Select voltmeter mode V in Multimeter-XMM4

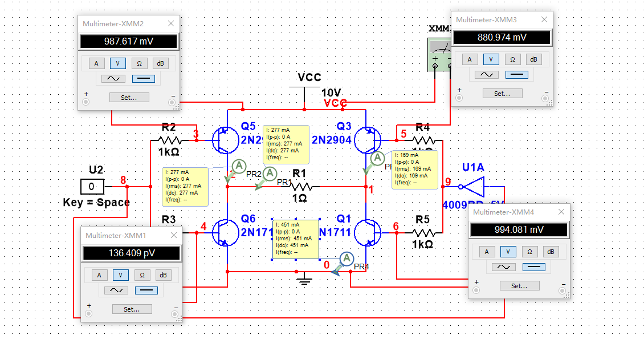click(508, 252)
